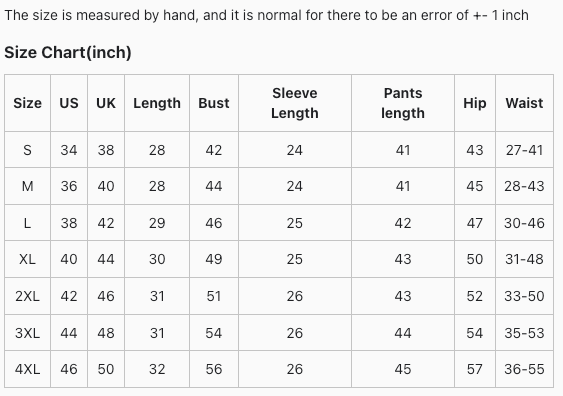Select bust value 49 in XL row
The width and height of the screenshot is (563, 396).
(214, 259)
